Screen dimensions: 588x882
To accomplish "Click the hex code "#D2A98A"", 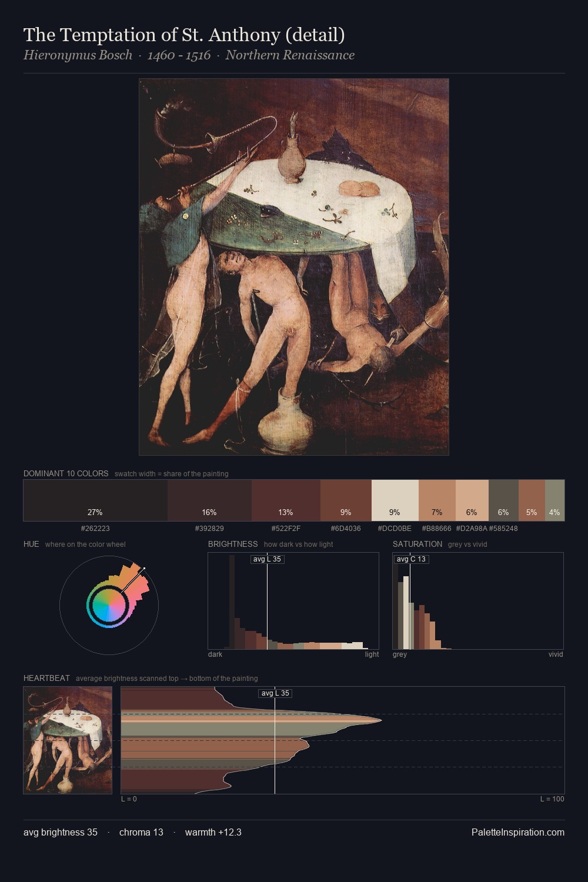I will [472, 529].
